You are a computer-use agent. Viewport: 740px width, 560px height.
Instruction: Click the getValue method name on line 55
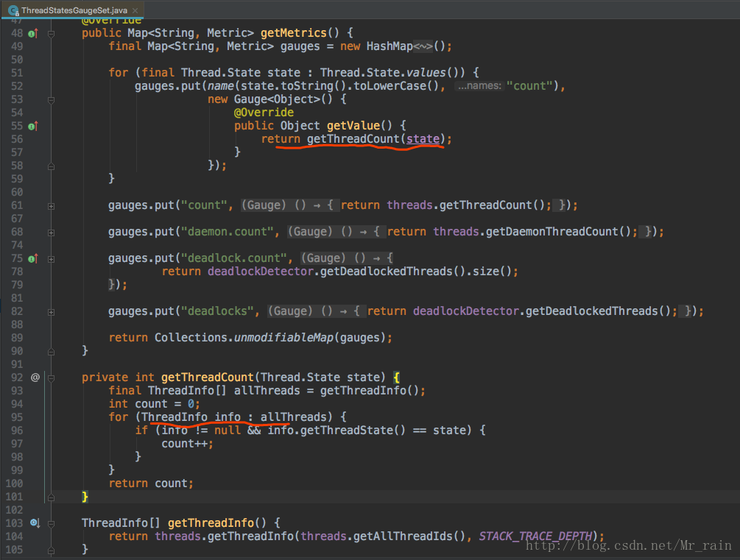click(353, 126)
